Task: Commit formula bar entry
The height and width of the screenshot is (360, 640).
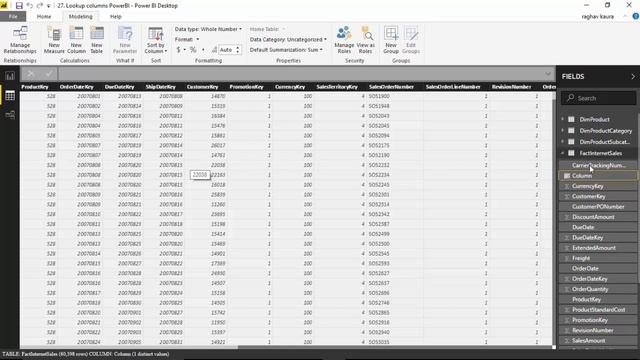Action: (49, 74)
